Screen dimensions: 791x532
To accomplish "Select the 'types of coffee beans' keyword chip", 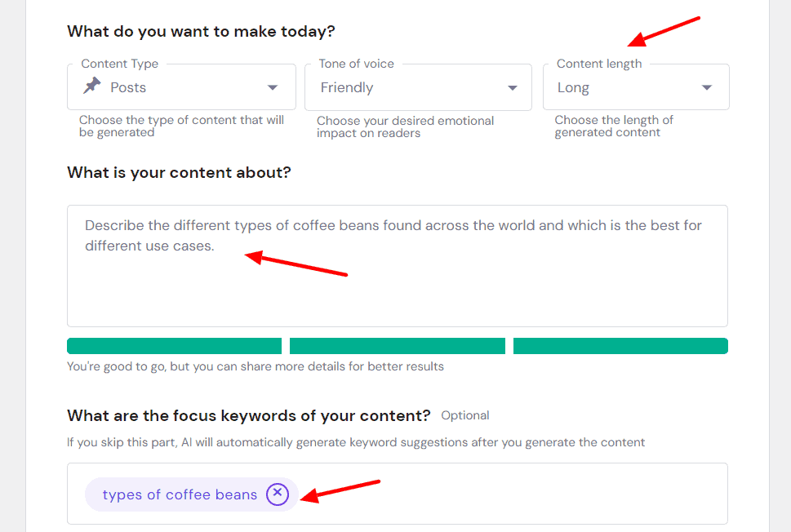I will click(x=180, y=494).
